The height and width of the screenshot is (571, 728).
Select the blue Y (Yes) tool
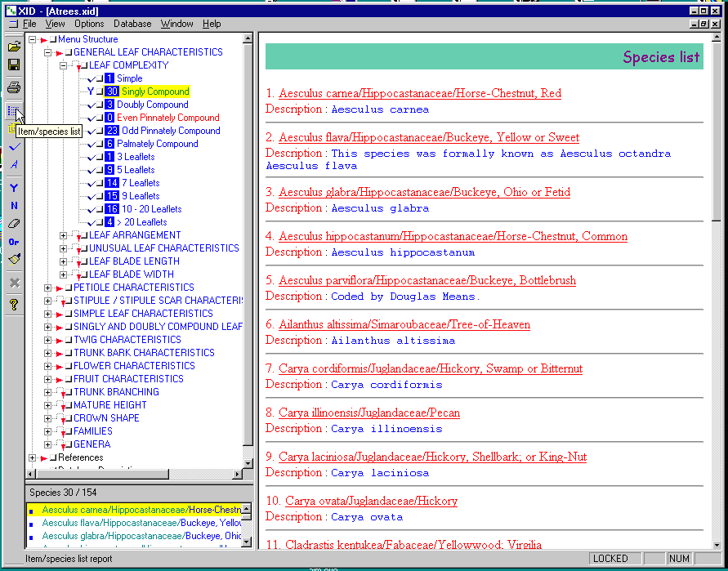14,188
